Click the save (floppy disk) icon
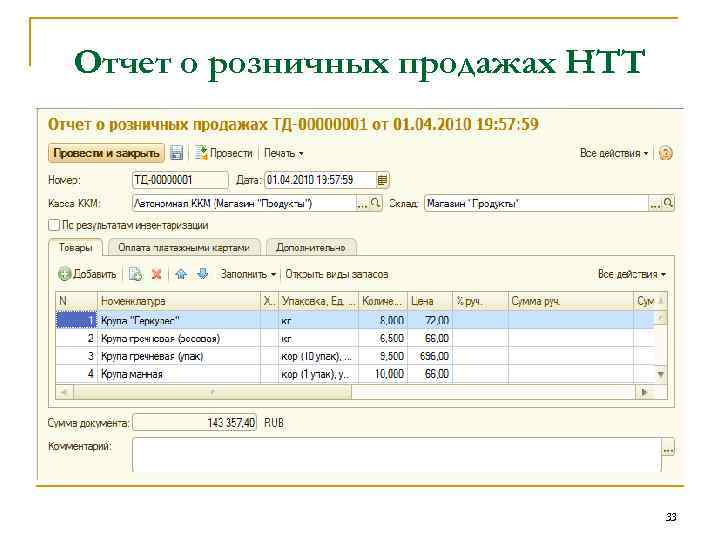The image size is (720, 540). (x=176, y=153)
